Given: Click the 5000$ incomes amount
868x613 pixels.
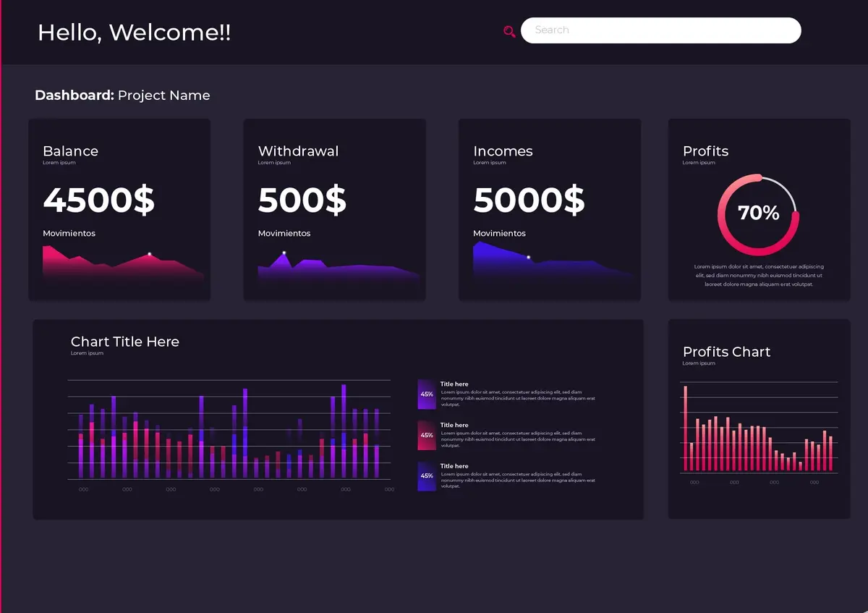Looking at the screenshot, I should tap(529, 200).
